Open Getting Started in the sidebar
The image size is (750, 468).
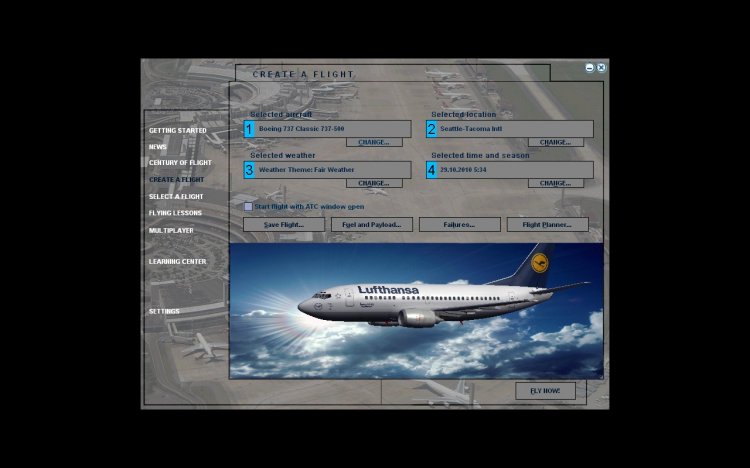click(177, 131)
